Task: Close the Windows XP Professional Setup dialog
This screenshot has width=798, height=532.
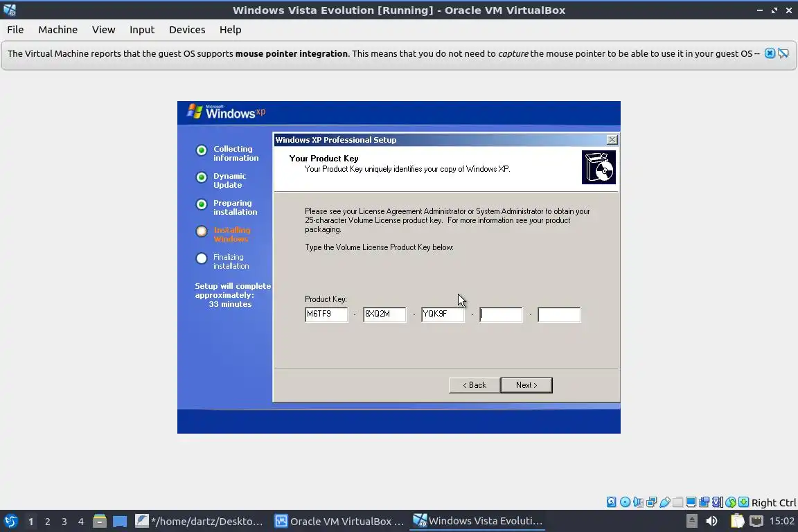Action: pyautogui.click(x=612, y=139)
